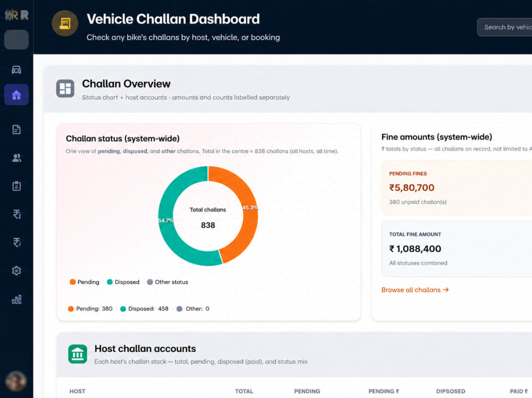Open the settings gear sidebar icon
The width and height of the screenshot is (532, 398).
point(16,270)
